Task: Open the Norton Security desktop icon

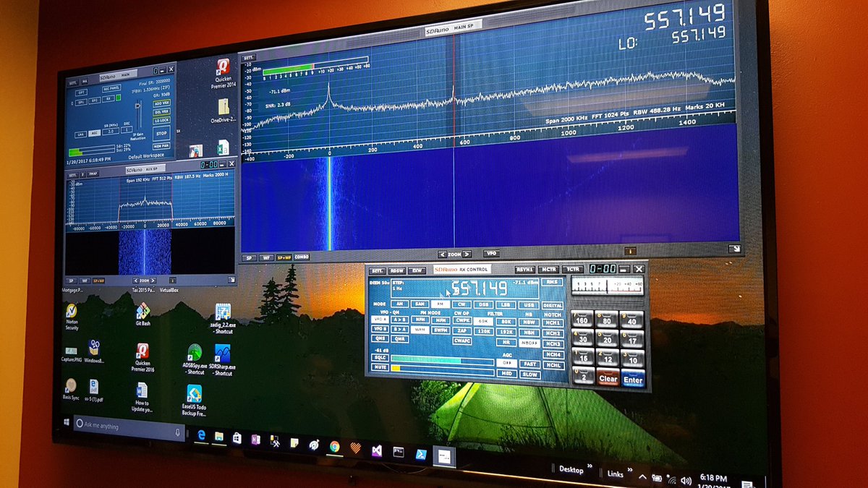Action: (x=72, y=317)
